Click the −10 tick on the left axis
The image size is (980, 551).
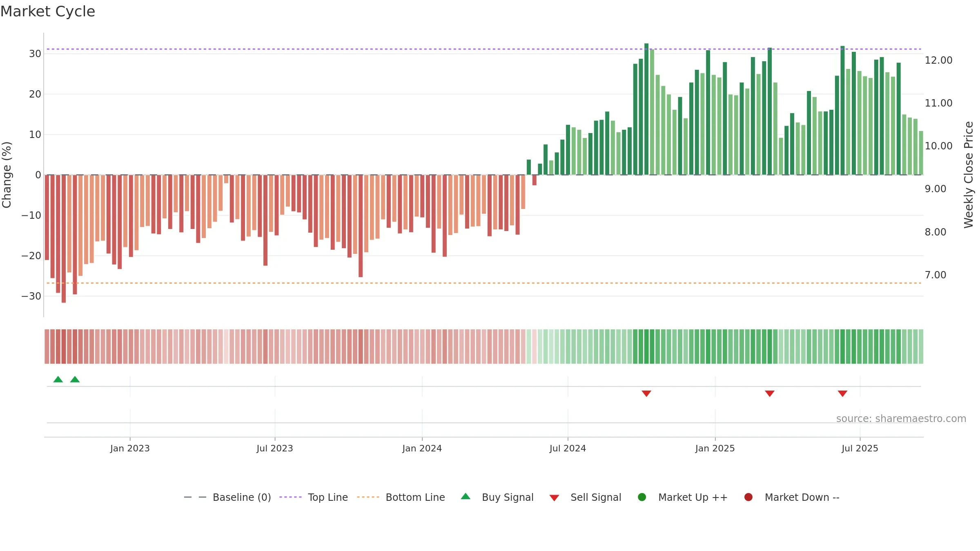coord(31,216)
